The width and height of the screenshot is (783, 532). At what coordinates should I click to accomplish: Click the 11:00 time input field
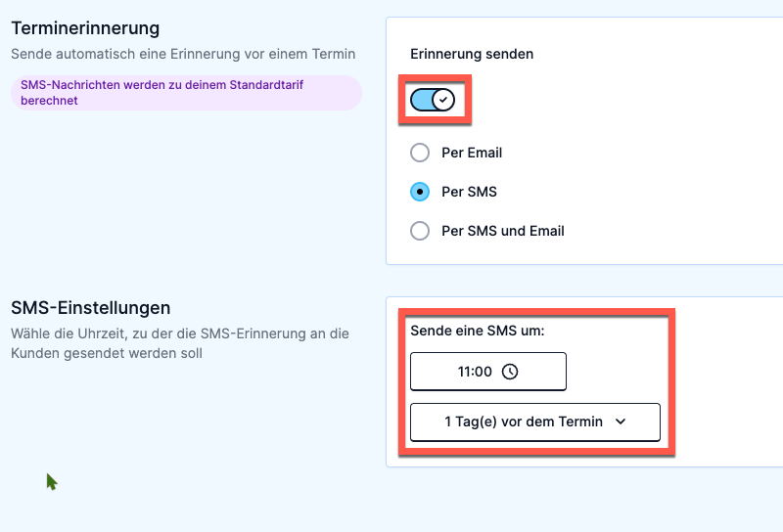coord(488,372)
